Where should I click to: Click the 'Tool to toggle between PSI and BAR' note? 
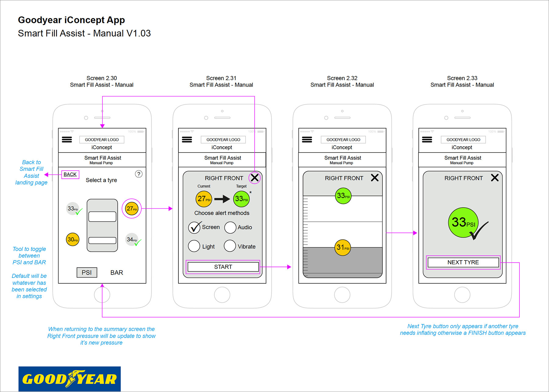[x=29, y=256]
